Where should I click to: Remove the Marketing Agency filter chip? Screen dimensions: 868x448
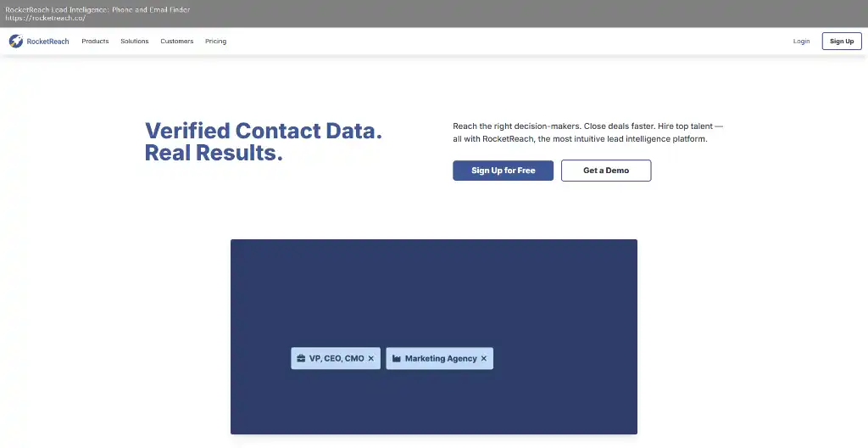[x=484, y=359]
